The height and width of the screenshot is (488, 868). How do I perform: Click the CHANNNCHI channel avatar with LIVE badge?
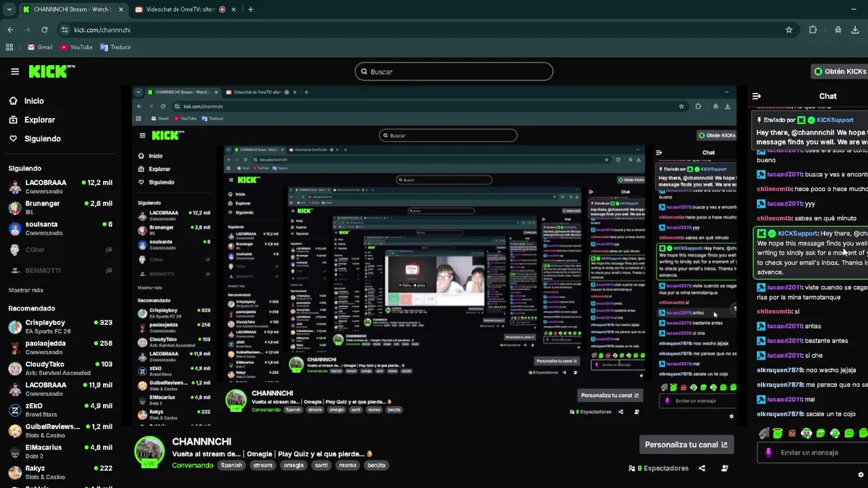(x=149, y=452)
